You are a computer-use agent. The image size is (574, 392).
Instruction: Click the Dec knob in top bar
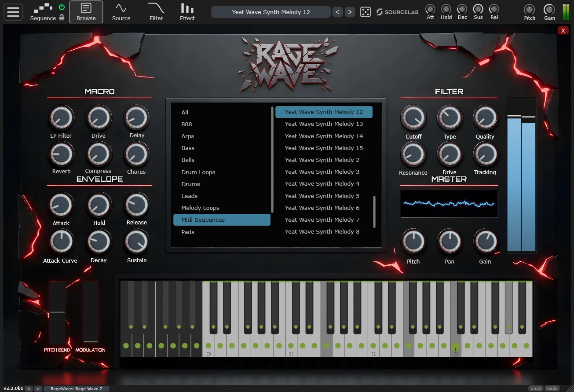tap(462, 9)
